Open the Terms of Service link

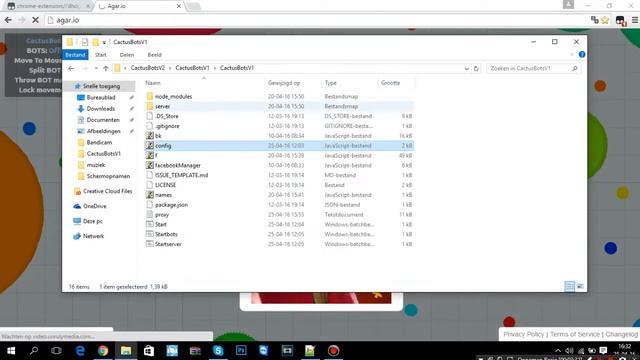(x=575, y=334)
